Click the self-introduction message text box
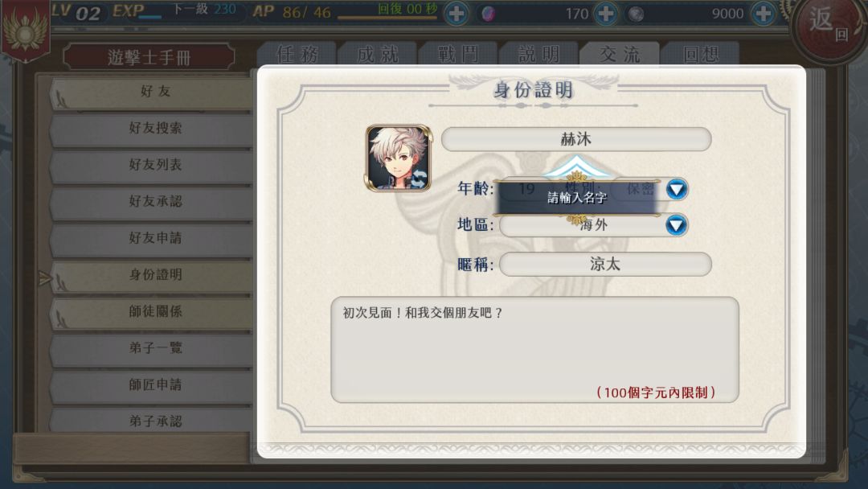This screenshot has width=868, height=489. 534,349
